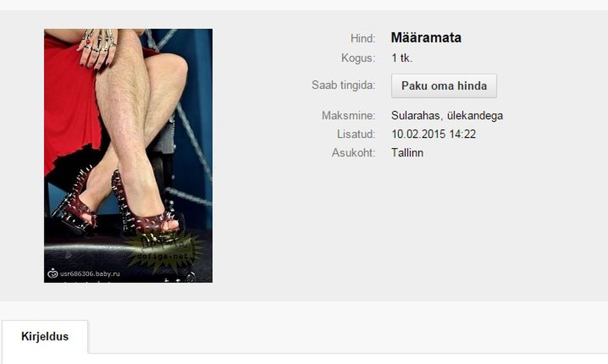Viewport: 608px width, 364px height.
Task: Click the Kogus label
Action: pyautogui.click(x=358, y=58)
